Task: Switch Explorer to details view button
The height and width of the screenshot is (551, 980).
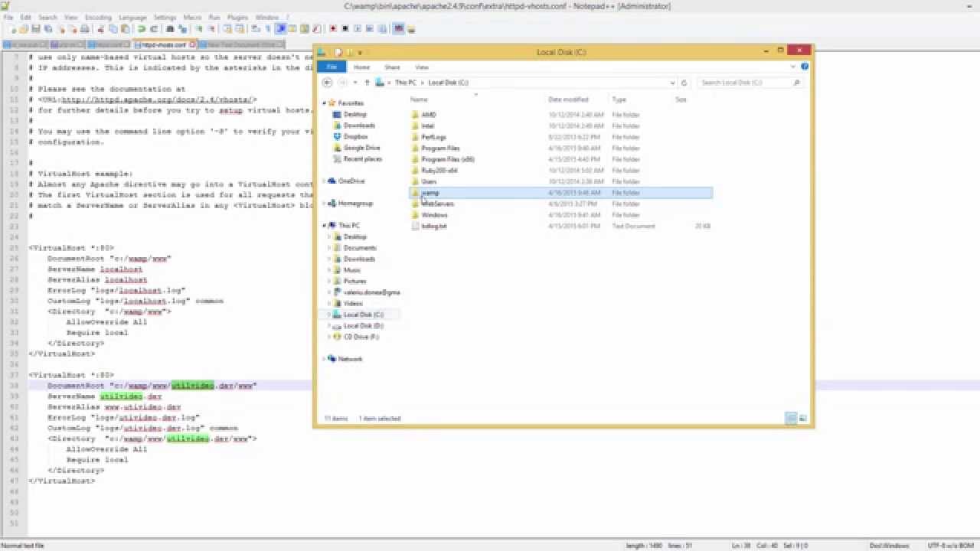Action: (x=791, y=418)
